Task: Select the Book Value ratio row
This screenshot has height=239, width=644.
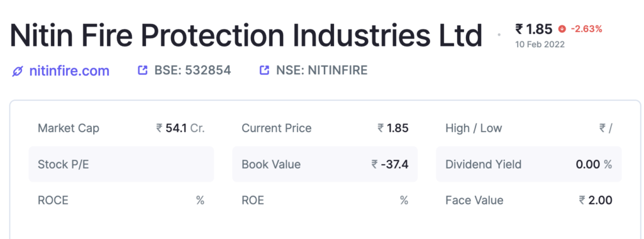Action: coord(325,164)
